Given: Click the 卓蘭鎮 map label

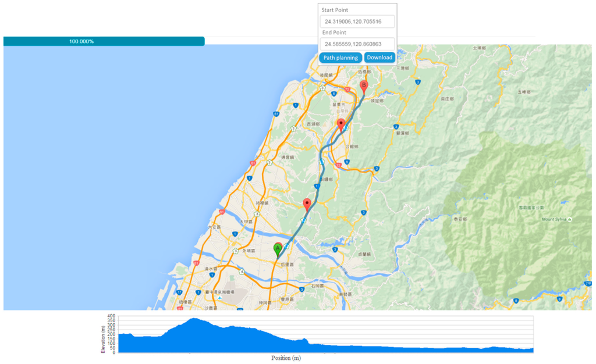Looking at the screenshot, I should tap(364, 254).
